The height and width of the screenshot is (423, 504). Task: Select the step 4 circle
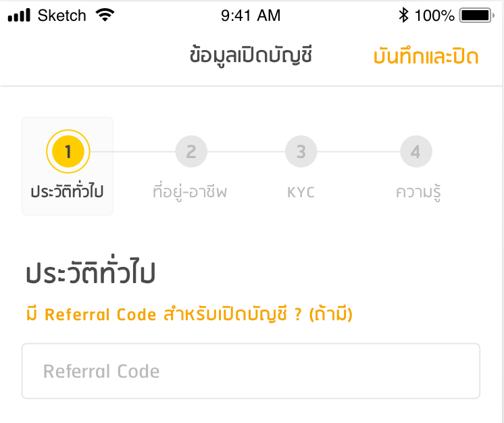click(415, 152)
